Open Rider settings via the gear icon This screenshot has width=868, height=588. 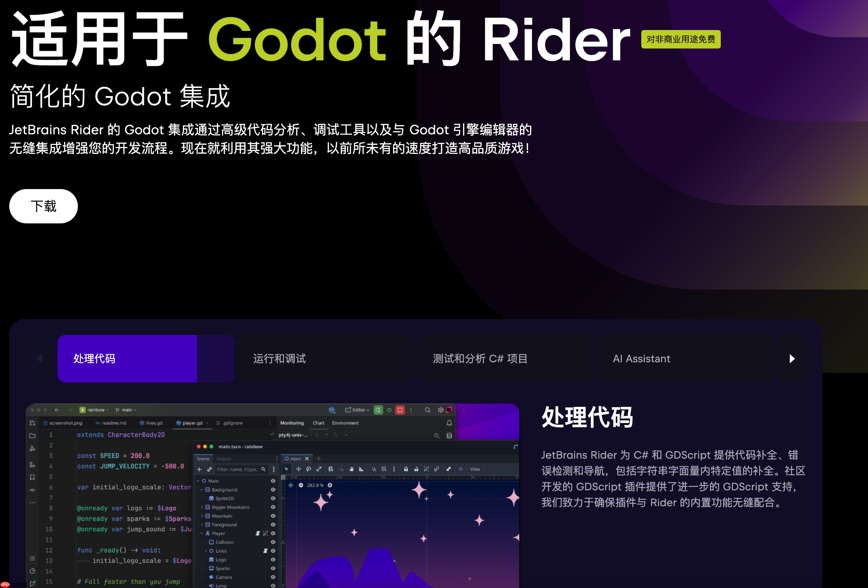[x=441, y=410]
